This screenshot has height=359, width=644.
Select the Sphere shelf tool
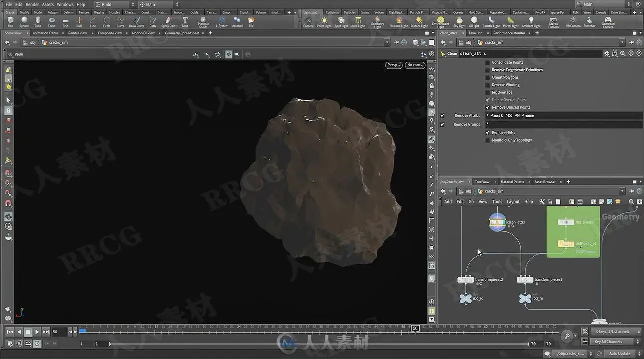tap(24, 22)
